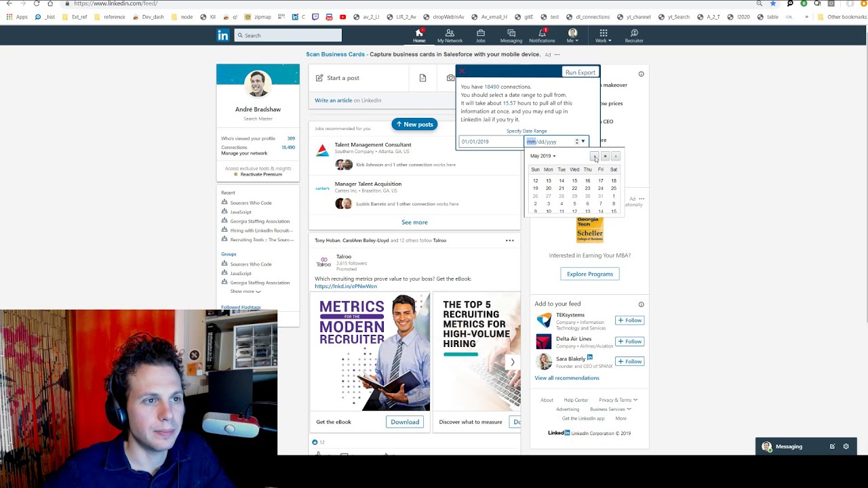Viewport: 868px width, 488px height.
Task: Click the date field spinner arrows
Action: coord(577,142)
